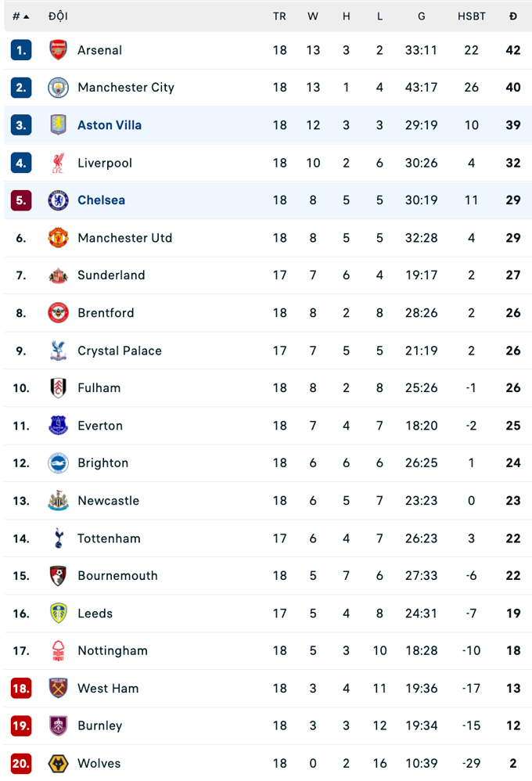
Task: Click the Manchester City badge icon
Action: point(59,88)
